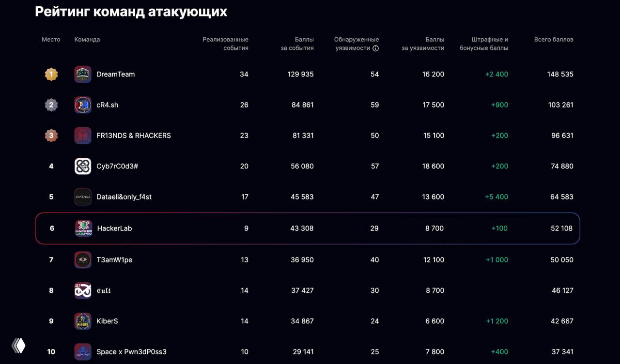Viewport: 620px width, 364px height.
Task: Click place number 6 in HackerLab row
Action: click(x=52, y=228)
